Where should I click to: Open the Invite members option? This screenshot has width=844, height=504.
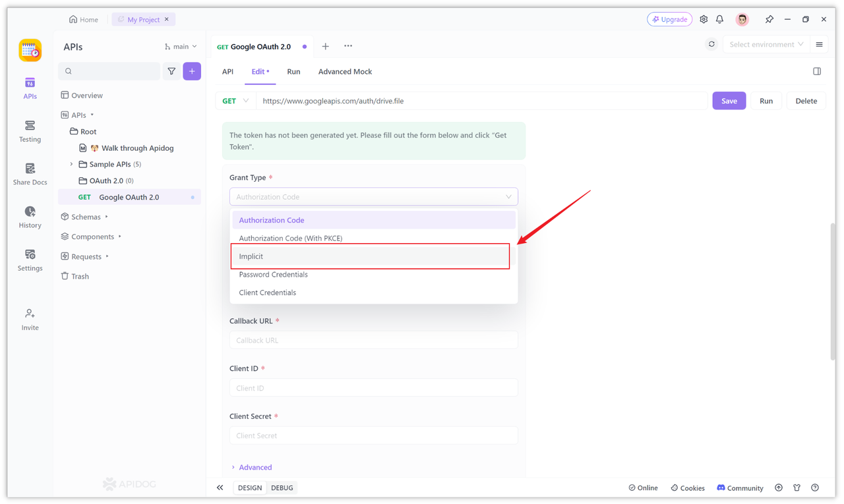tap(30, 320)
